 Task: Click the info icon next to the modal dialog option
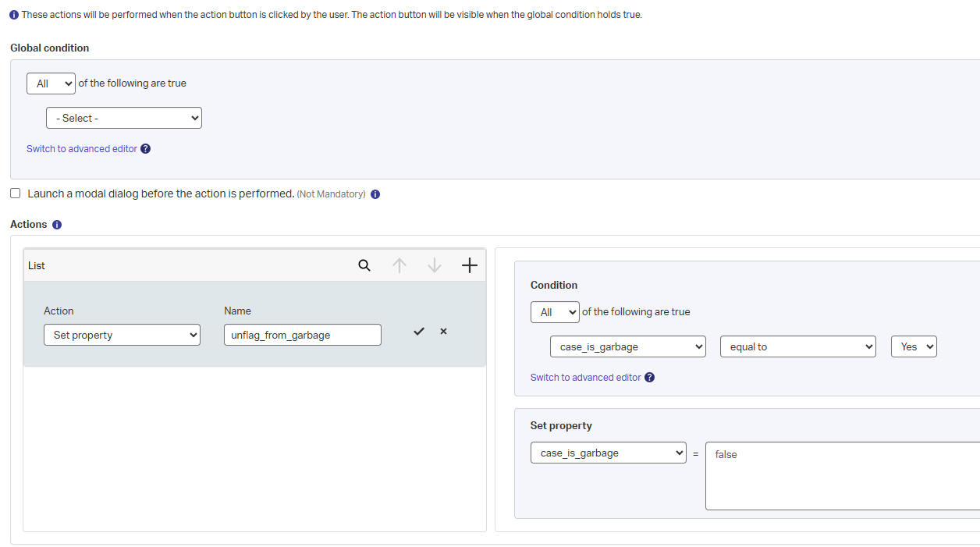pyautogui.click(x=375, y=194)
